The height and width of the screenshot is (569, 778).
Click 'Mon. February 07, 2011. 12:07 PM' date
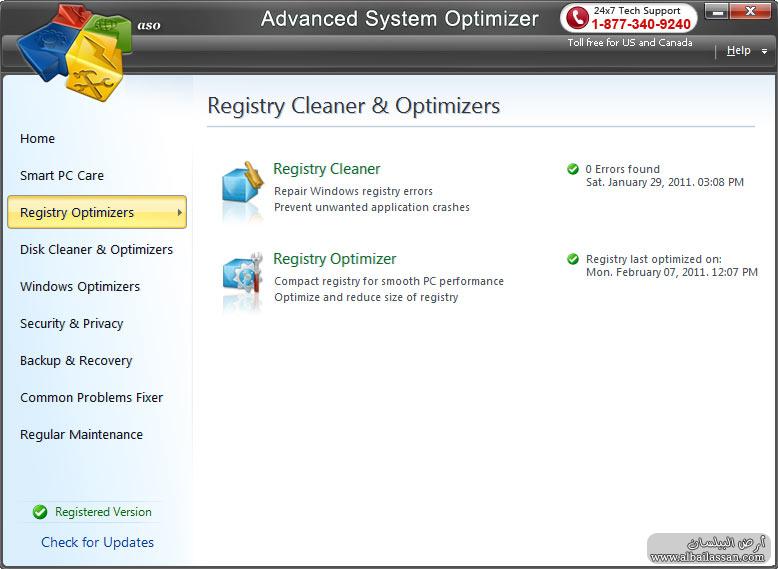pyautogui.click(x=672, y=272)
